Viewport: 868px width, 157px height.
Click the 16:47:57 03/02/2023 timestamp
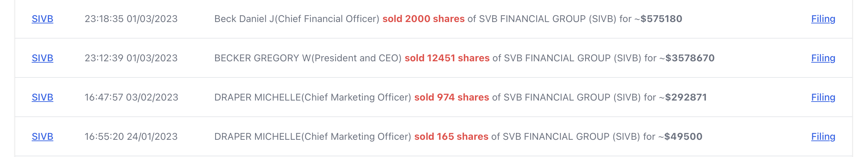click(x=131, y=97)
